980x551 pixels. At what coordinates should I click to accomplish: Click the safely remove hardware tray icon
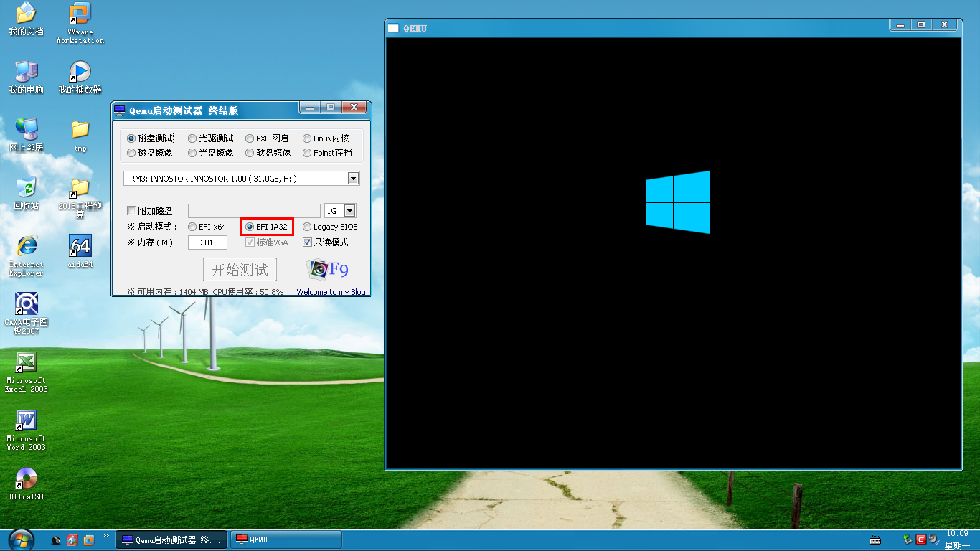pyautogui.click(x=908, y=540)
